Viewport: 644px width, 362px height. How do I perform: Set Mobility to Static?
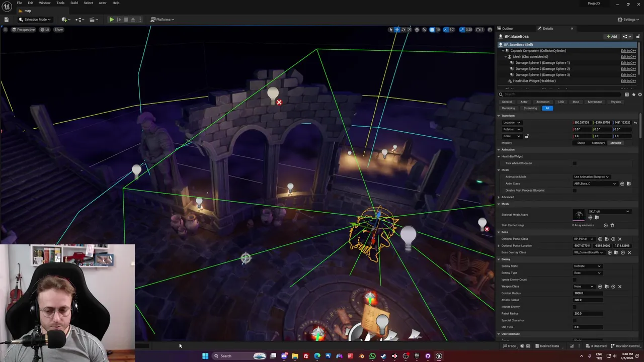coord(581,143)
